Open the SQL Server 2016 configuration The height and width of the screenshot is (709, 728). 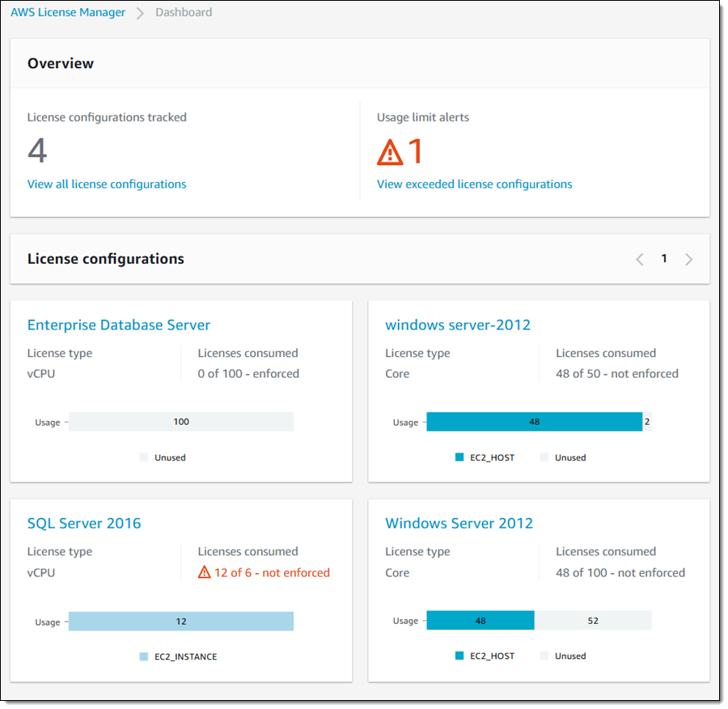pyautogui.click(x=84, y=523)
